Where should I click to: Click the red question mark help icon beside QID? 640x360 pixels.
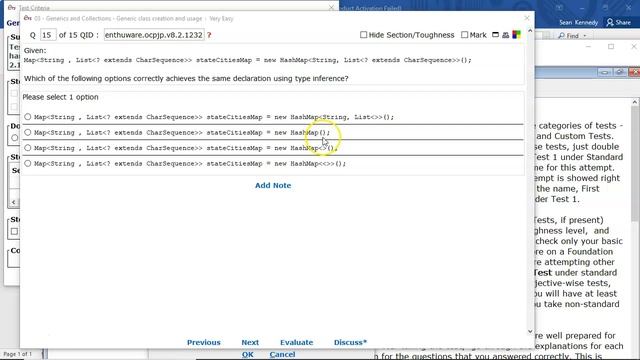[209, 35]
